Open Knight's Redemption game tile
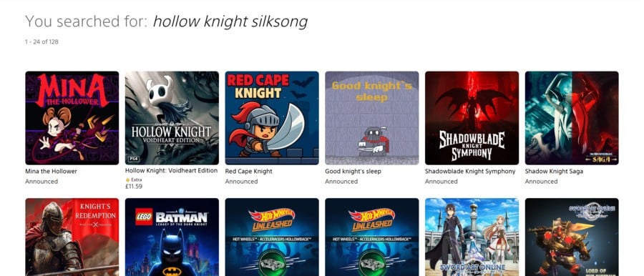The width and height of the screenshot is (644, 276). click(72, 237)
